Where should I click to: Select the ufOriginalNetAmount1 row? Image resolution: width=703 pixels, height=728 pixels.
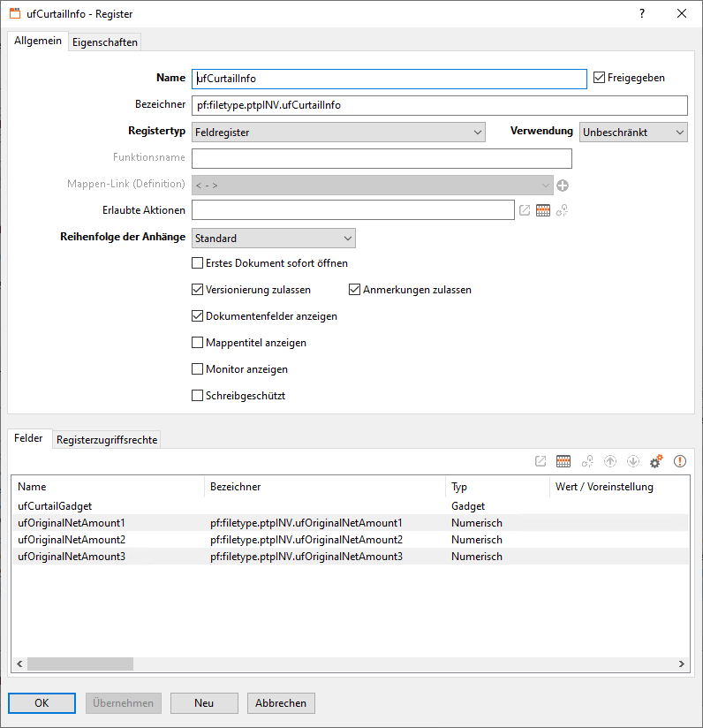pos(351,523)
